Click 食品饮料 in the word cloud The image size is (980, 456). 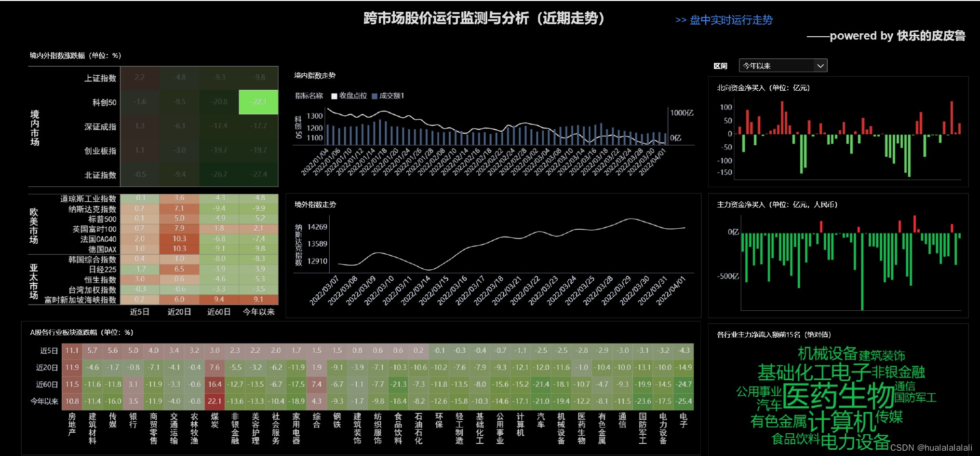[795, 439]
